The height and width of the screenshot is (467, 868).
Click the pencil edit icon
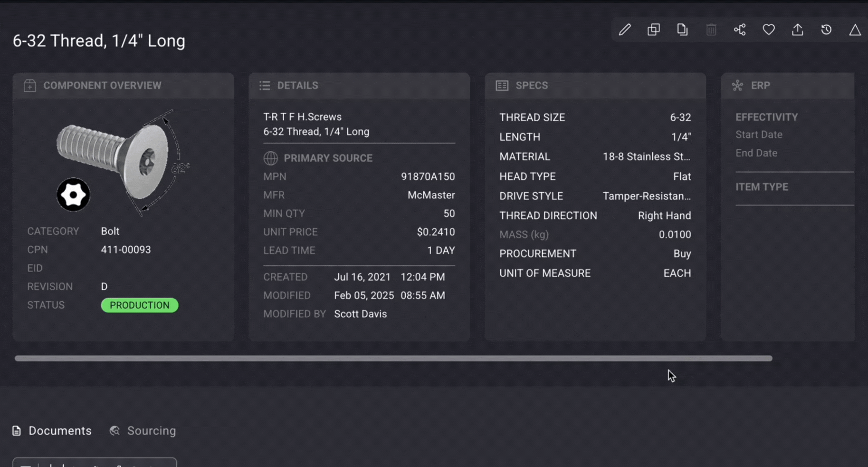point(625,30)
